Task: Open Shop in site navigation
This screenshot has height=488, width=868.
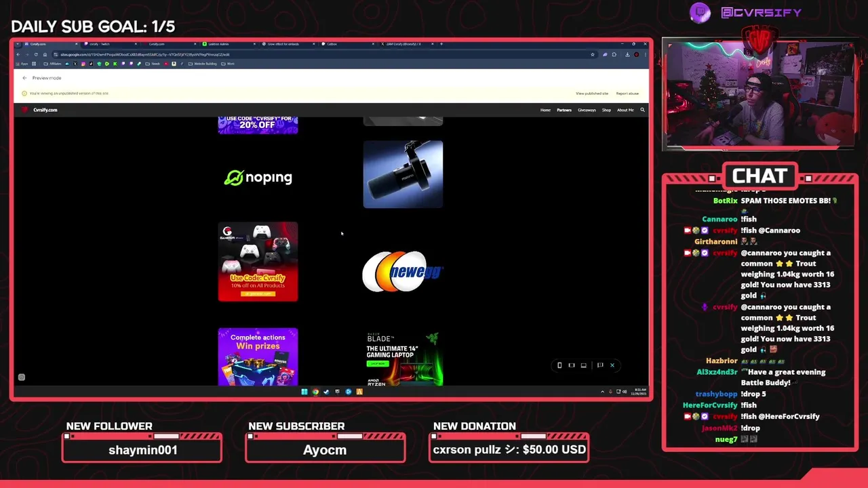Action: [x=606, y=110]
